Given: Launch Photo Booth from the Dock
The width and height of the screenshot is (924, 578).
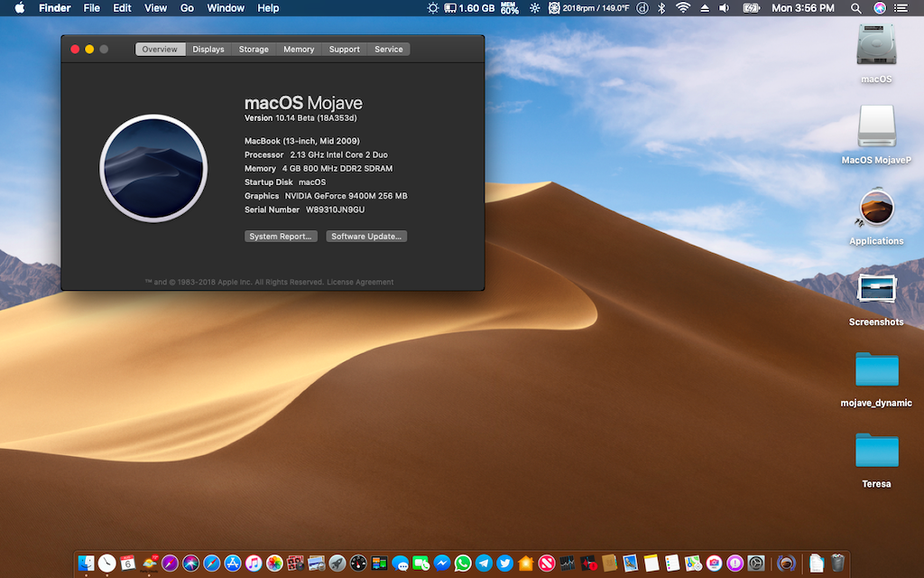Looking at the screenshot, I should point(295,564).
